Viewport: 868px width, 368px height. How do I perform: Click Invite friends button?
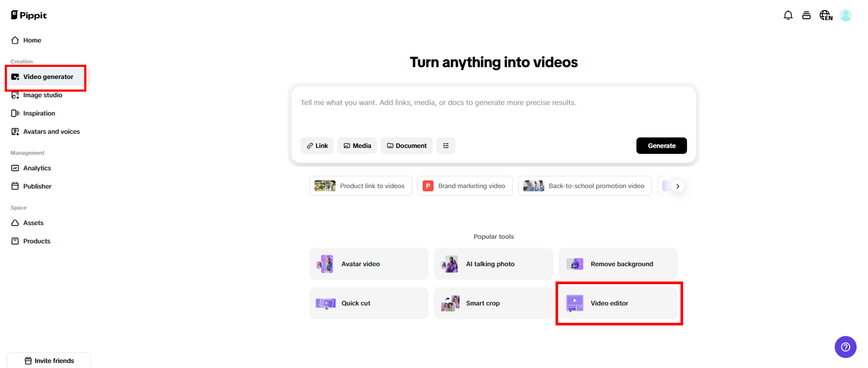49,361
